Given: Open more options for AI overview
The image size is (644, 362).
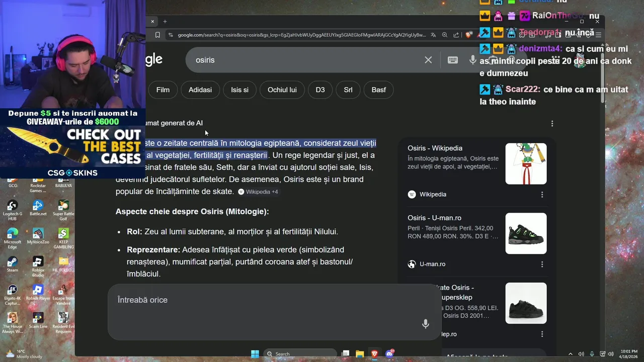Looking at the screenshot, I should click(552, 123).
